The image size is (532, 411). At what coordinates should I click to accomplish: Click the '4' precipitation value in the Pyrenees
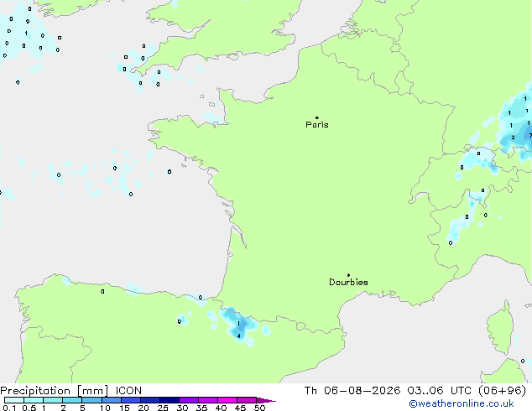239,336
